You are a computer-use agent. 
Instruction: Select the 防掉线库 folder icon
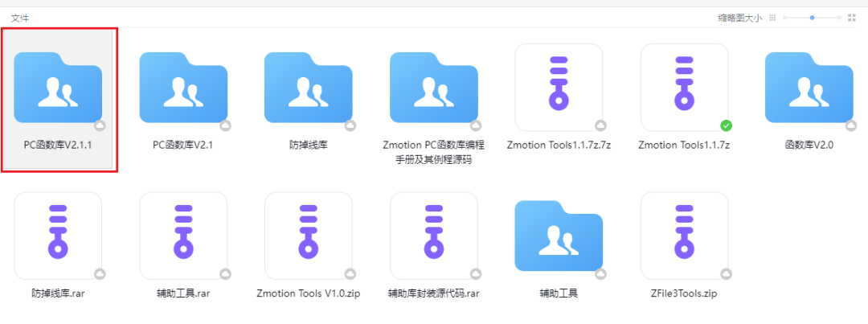(x=309, y=87)
